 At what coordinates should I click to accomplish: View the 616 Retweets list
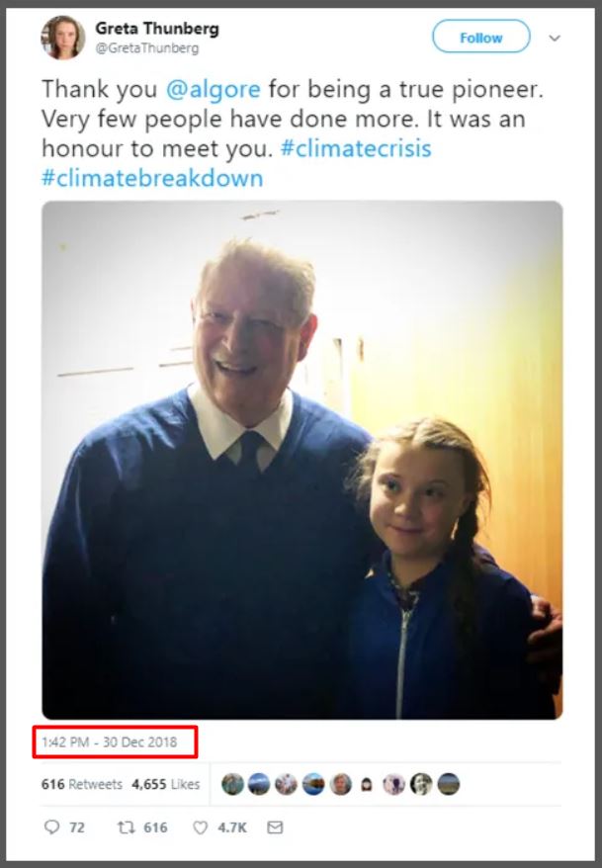82,784
